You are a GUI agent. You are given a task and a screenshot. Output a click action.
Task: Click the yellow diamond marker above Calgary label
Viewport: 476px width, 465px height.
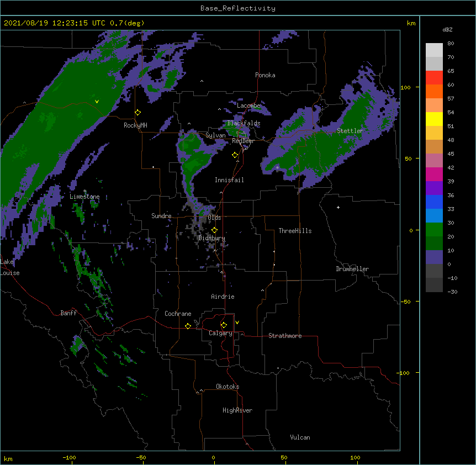[x=224, y=325]
